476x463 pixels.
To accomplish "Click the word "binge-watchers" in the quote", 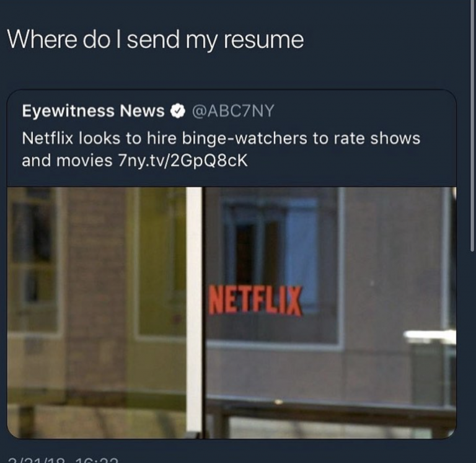I will 245,138.
